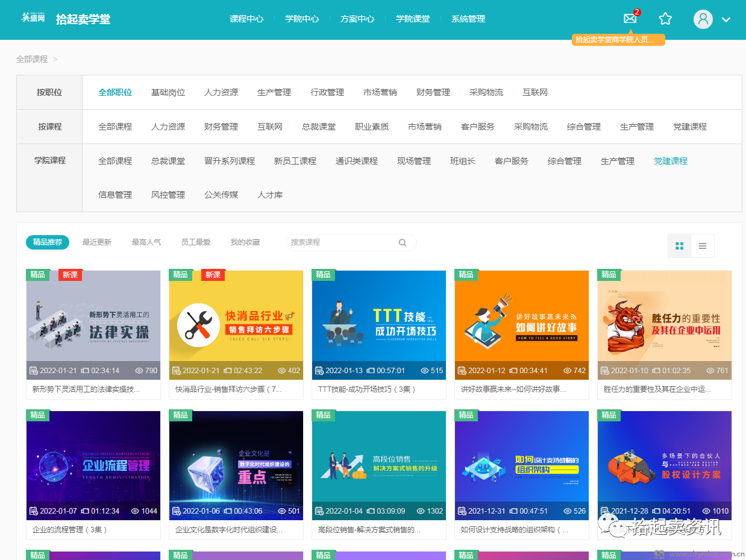Select the 最近更新 sorting tab
746x560 pixels.
(97, 242)
